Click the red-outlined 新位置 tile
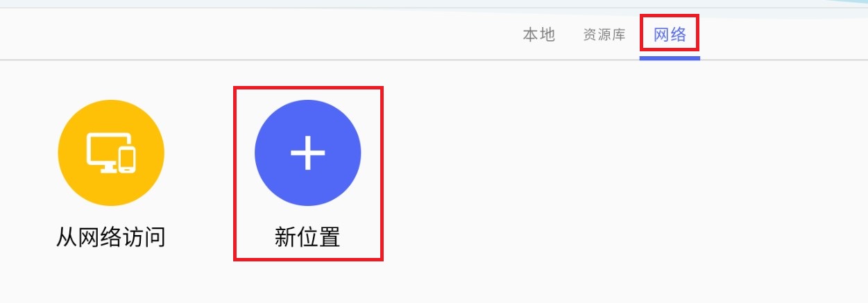Screen dimensions: 868x303 click(x=308, y=173)
